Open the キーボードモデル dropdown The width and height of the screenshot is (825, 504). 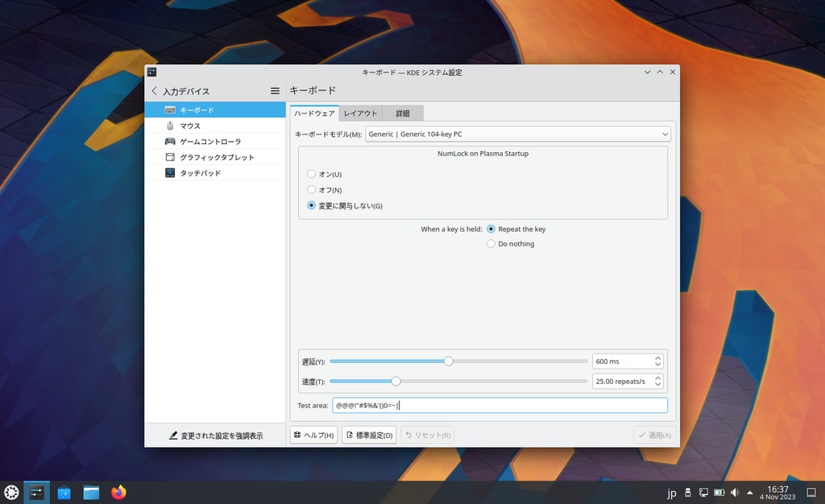tap(518, 134)
